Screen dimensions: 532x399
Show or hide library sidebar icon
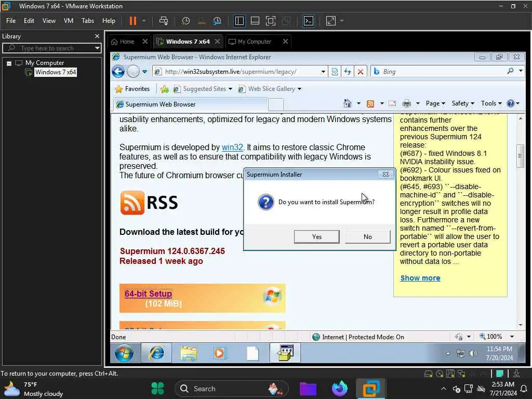click(x=239, y=21)
